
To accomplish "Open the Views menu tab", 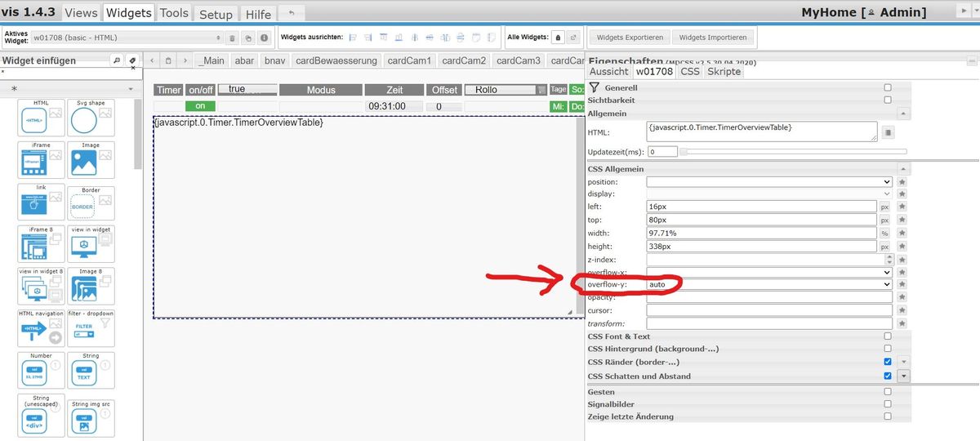I will (81, 13).
